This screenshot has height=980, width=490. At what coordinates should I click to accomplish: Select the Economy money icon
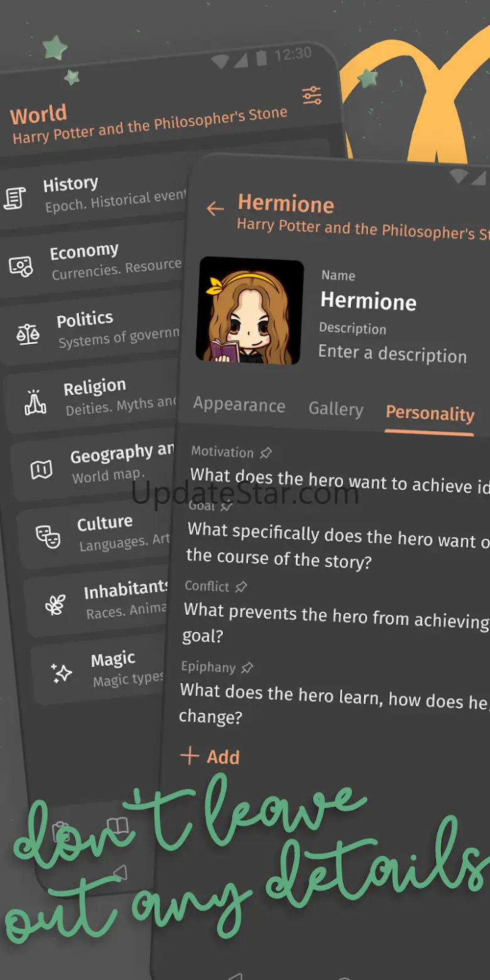(x=21, y=266)
